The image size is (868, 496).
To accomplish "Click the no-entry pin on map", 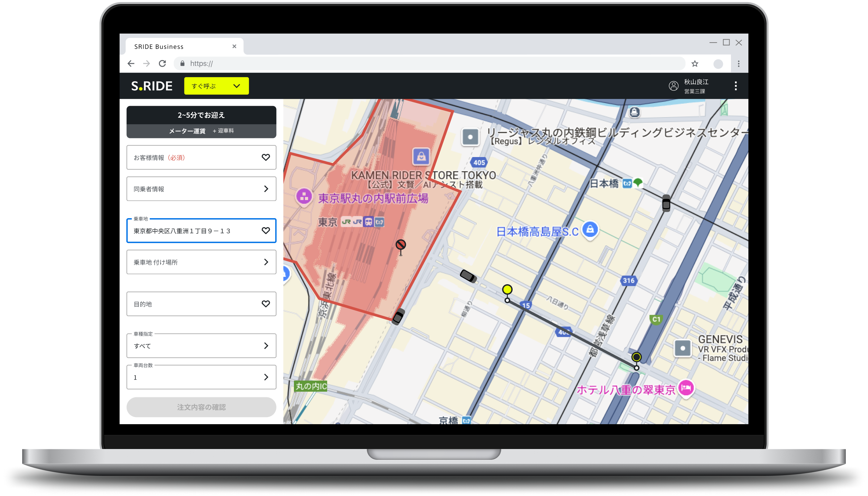I will click(401, 245).
